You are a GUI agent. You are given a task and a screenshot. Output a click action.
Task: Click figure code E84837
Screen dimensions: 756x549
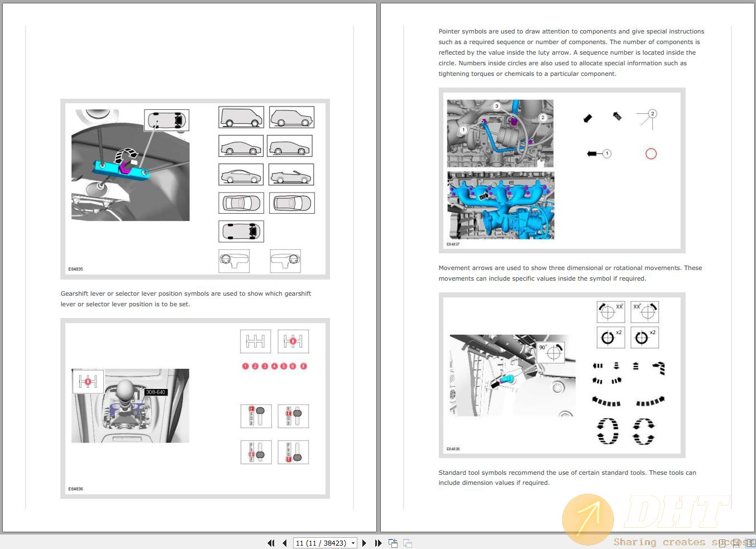[453, 244]
